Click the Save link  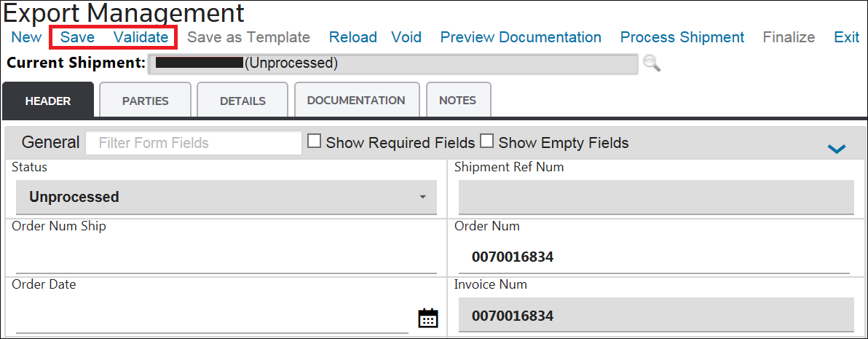click(77, 37)
